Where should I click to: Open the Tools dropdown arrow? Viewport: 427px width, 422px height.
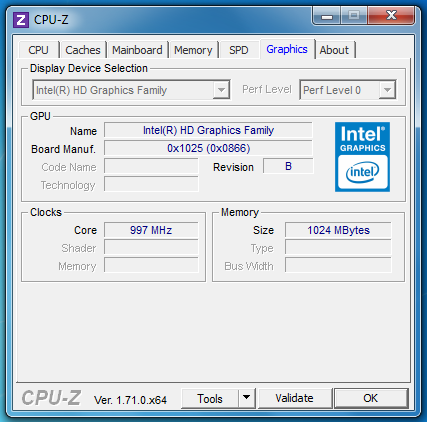pos(247,398)
